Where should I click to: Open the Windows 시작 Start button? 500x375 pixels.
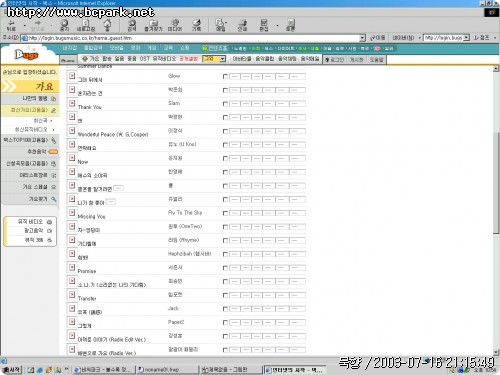pos(11,370)
